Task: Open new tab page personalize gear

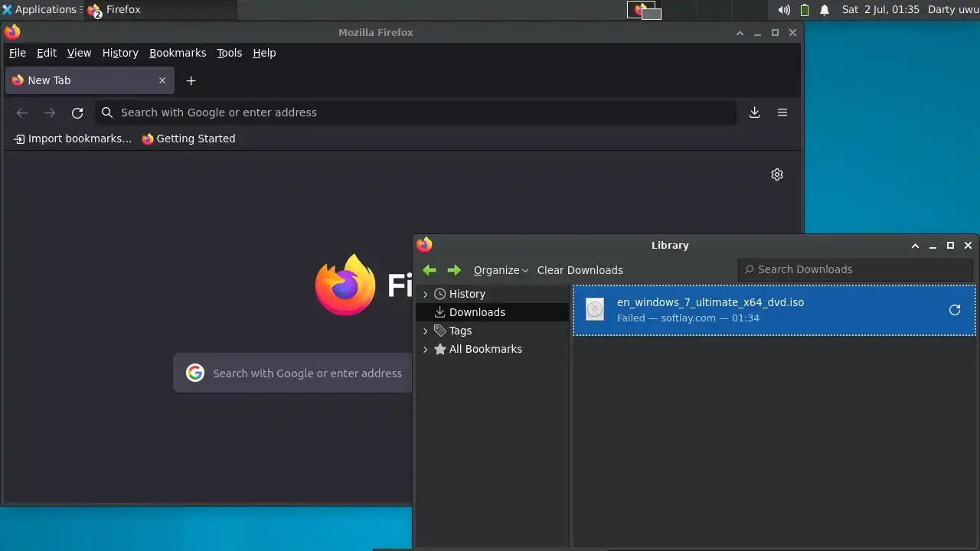Action: tap(777, 174)
